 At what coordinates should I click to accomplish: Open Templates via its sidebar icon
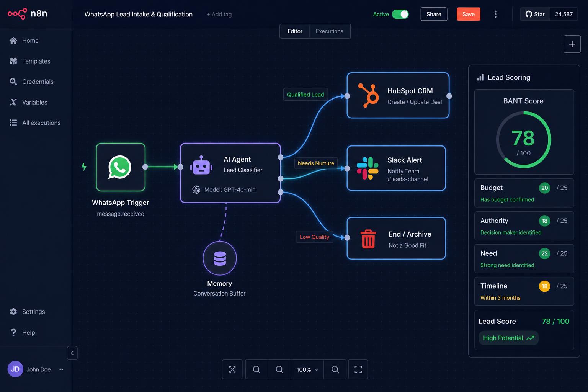pyautogui.click(x=13, y=61)
